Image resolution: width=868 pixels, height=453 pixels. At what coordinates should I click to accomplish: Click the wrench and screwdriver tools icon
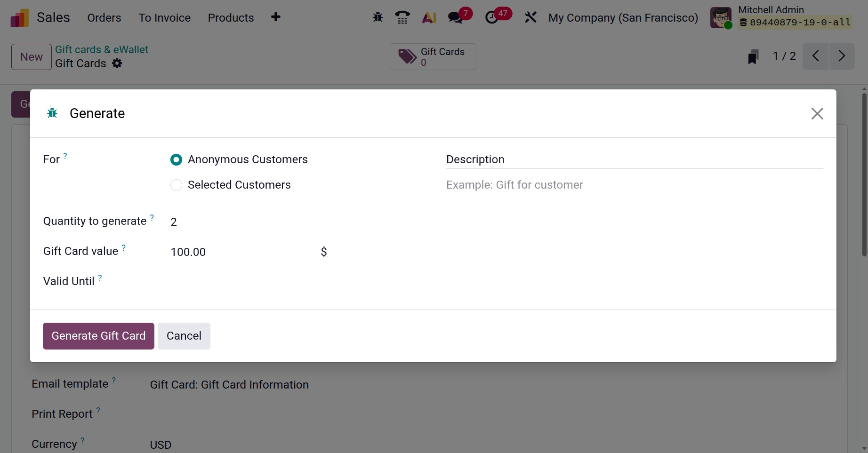[530, 17]
